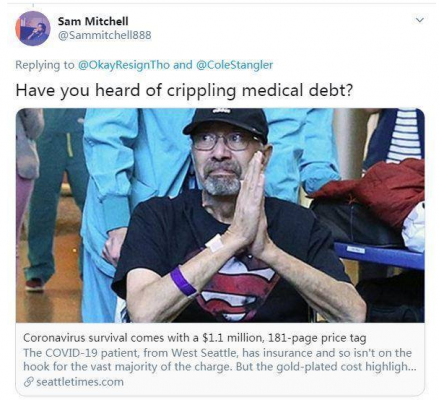Open the tweet options chevron menu
This screenshot has height=400, width=439.
(420, 20)
